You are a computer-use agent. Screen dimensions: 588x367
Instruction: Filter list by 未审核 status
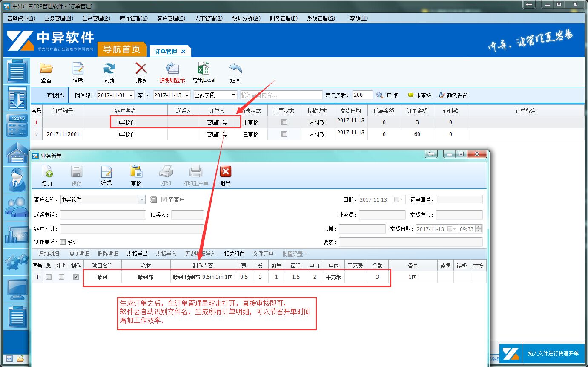[x=420, y=95]
